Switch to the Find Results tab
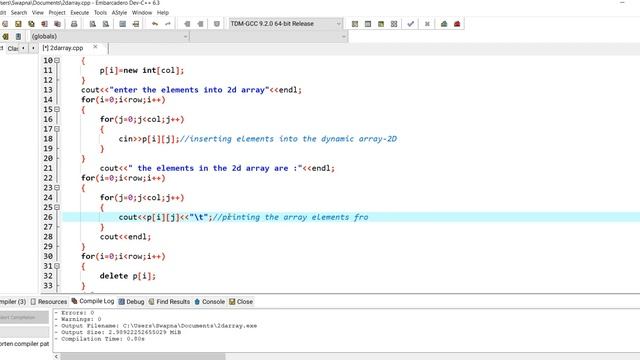 click(169, 302)
